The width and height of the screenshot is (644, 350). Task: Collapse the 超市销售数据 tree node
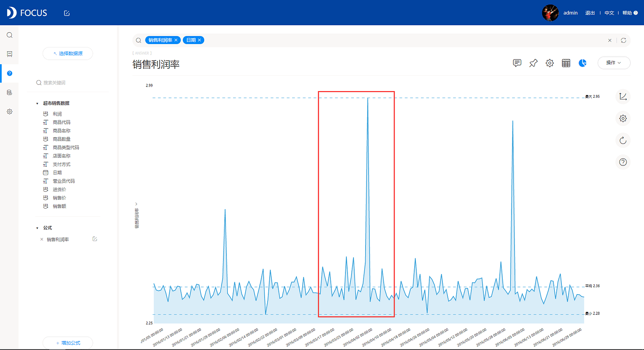point(37,103)
